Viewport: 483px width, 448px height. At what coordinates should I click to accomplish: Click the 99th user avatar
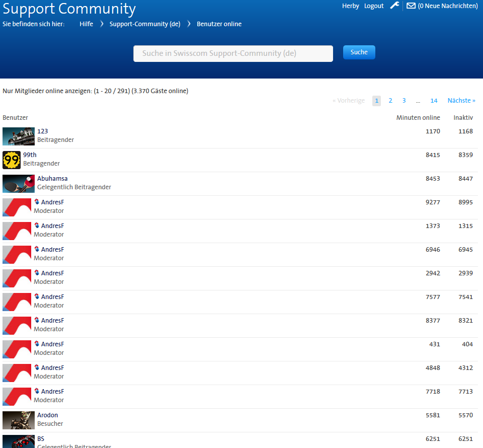12,160
